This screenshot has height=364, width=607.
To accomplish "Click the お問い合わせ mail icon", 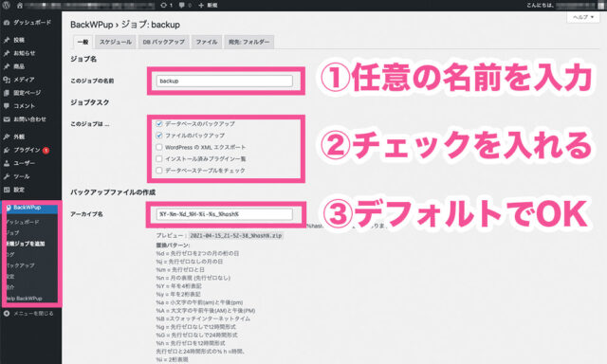I will click(x=7, y=119).
